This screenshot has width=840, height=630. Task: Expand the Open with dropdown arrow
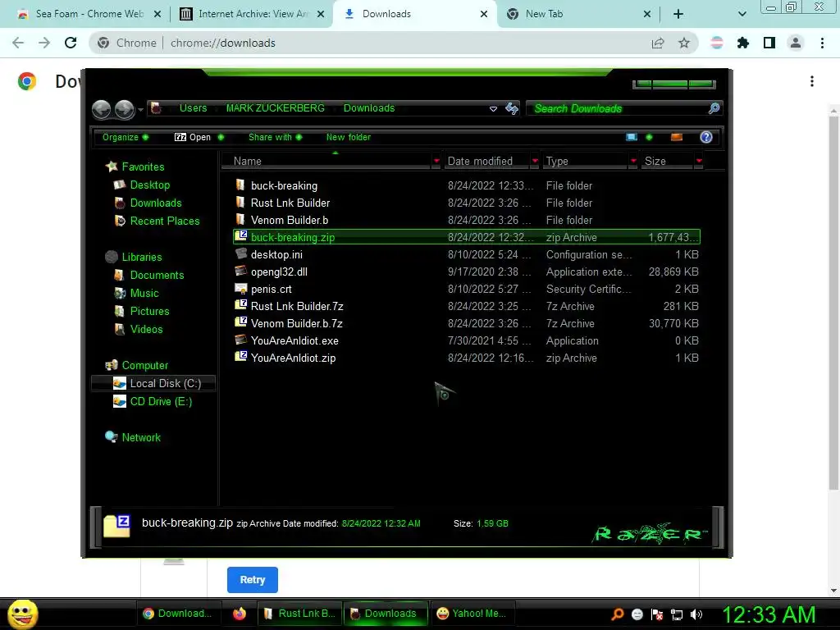pos(221,137)
